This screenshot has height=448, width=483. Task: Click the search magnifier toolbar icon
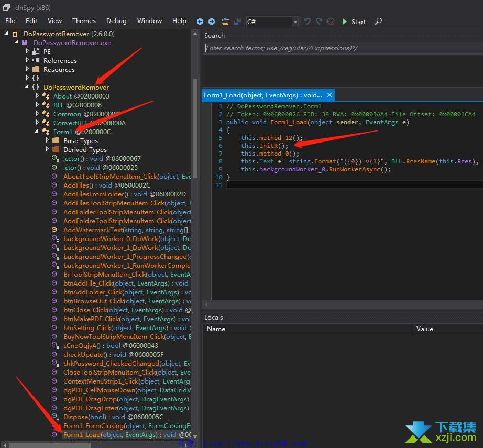coord(378,21)
